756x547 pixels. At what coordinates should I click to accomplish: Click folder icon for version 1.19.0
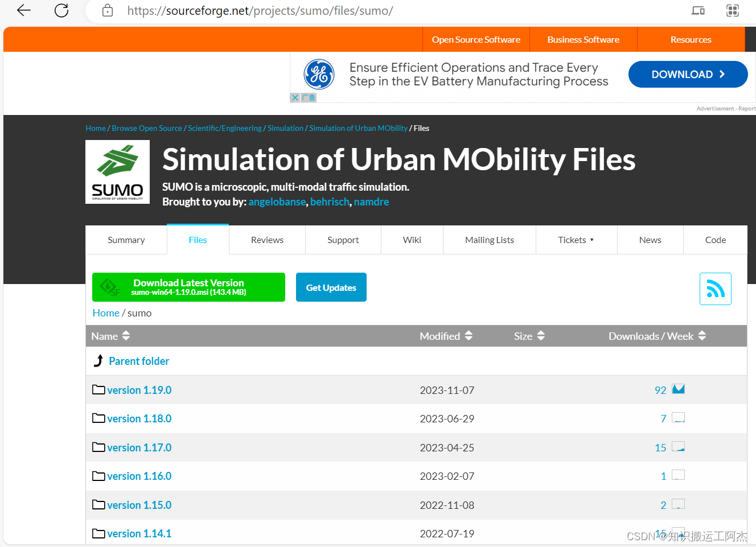(x=98, y=390)
